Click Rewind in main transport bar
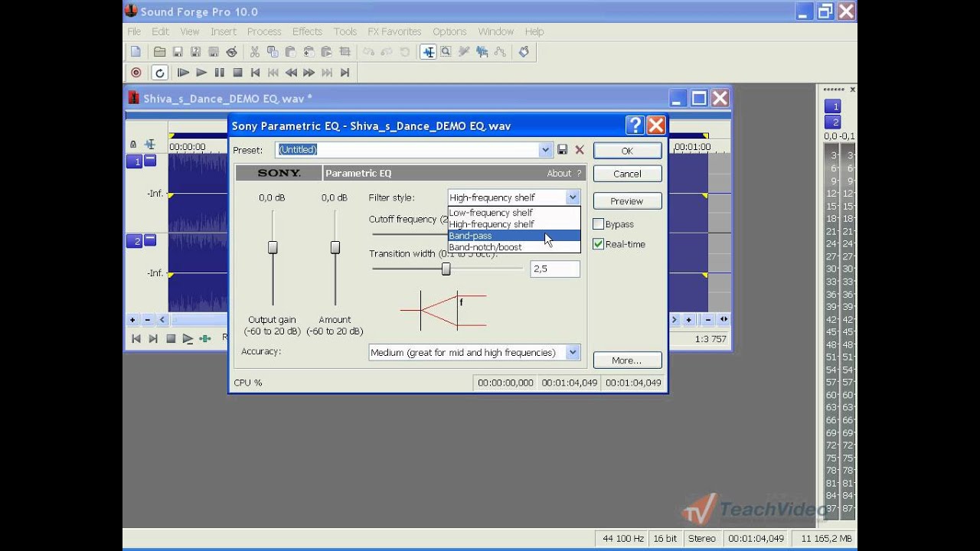The height and width of the screenshot is (551, 980). [291, 73]
